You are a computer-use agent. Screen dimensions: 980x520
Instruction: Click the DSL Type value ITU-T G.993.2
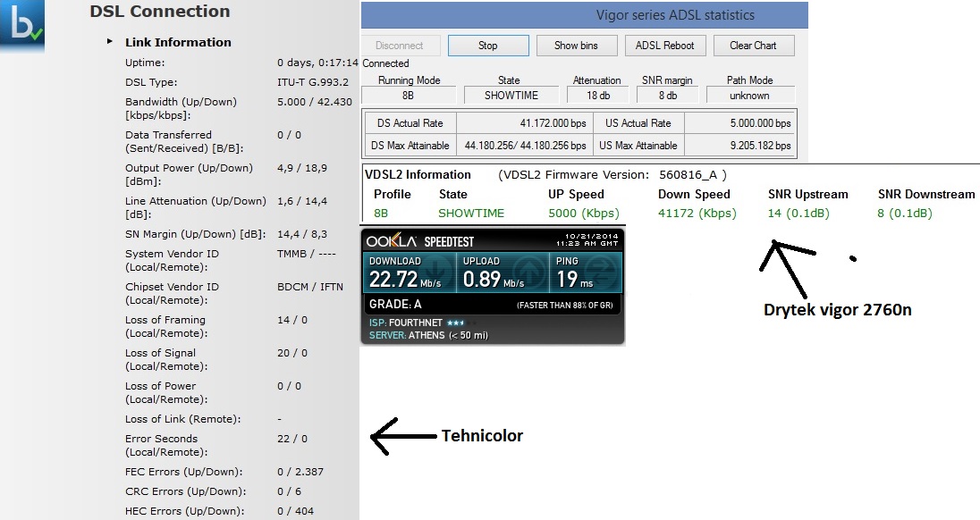[313, 82]
